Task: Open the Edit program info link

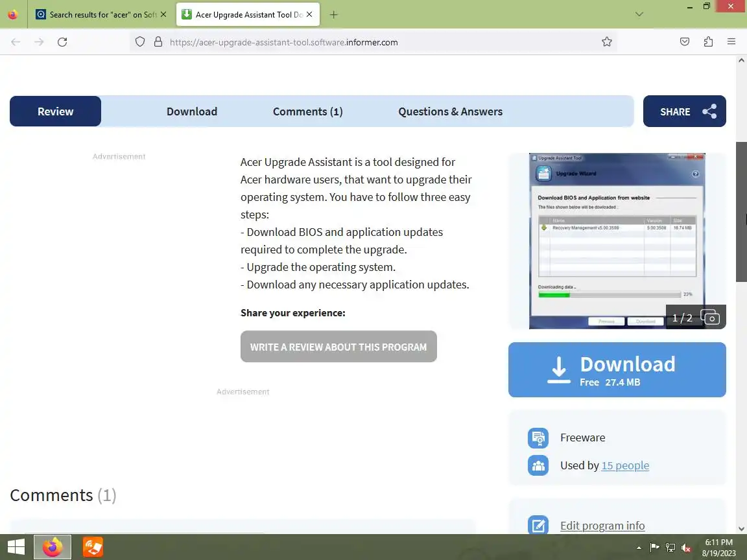Action: tap(602, 526)
